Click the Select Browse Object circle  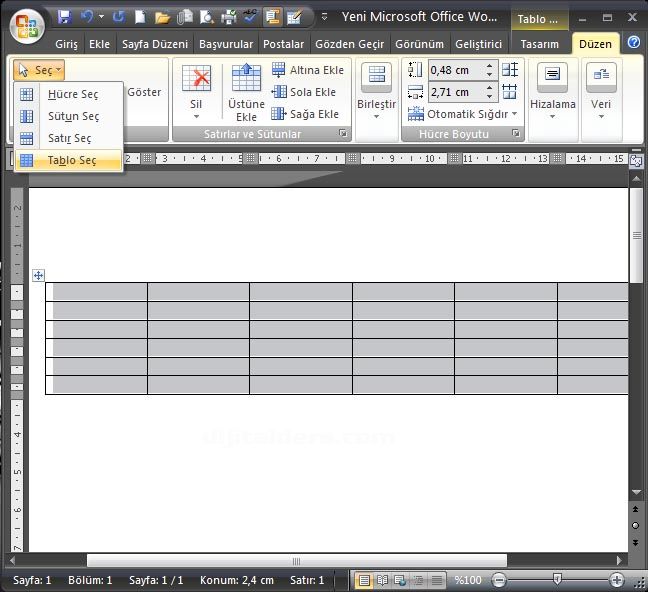[636, 525]
